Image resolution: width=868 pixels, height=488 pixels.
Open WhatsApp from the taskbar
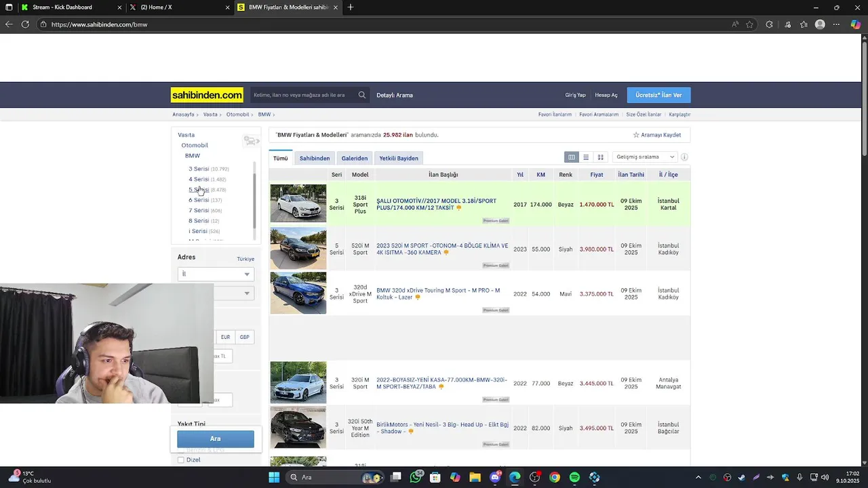click(x=416, y=477)
